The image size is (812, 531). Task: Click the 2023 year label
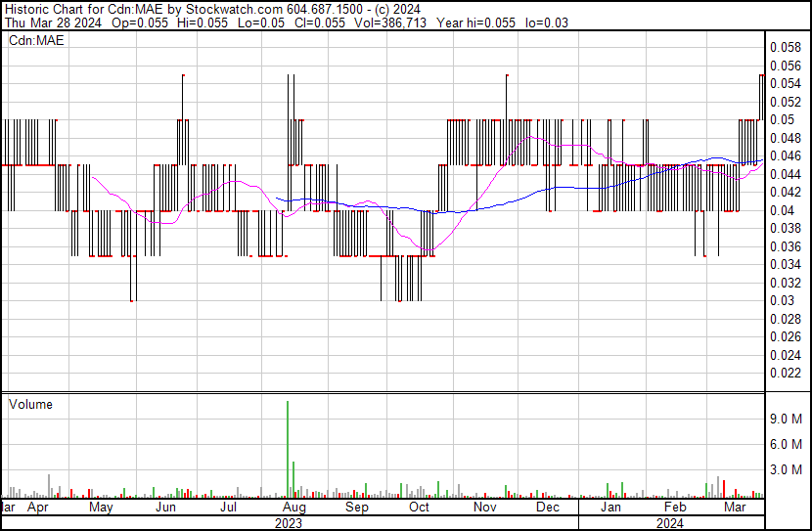pos(288,523)
